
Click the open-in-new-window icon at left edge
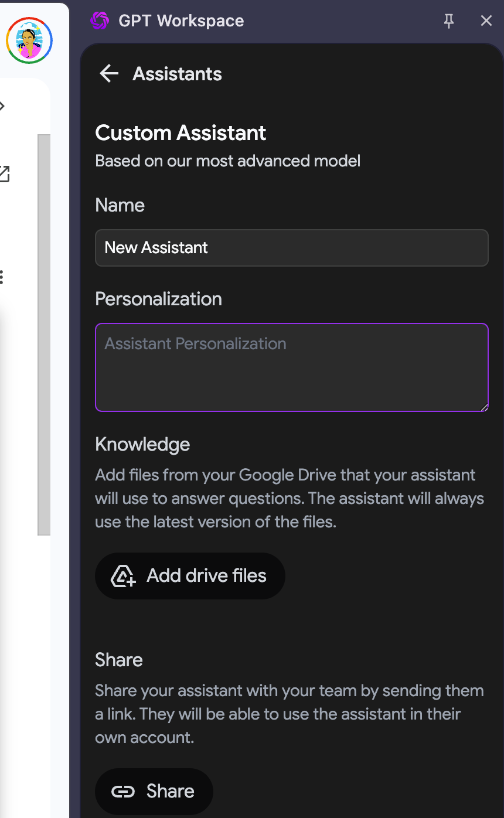4,174
